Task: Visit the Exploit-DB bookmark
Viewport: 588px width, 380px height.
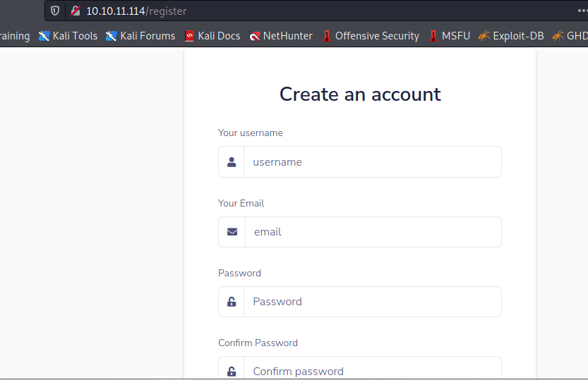Action: coord(511,36)
